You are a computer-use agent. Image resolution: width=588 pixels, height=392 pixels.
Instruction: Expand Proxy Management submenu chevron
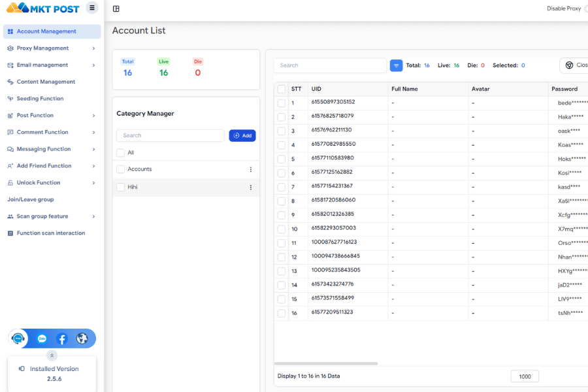[93, 48]
